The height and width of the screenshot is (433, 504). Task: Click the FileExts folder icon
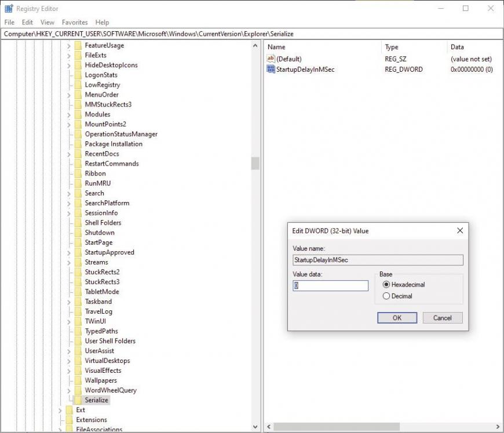[78, 55]
